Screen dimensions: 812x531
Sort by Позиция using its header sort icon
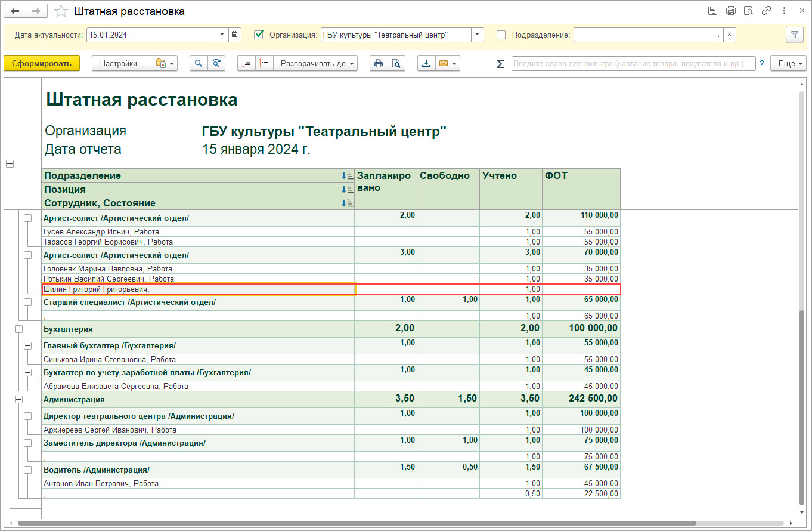tap(347, 189)
